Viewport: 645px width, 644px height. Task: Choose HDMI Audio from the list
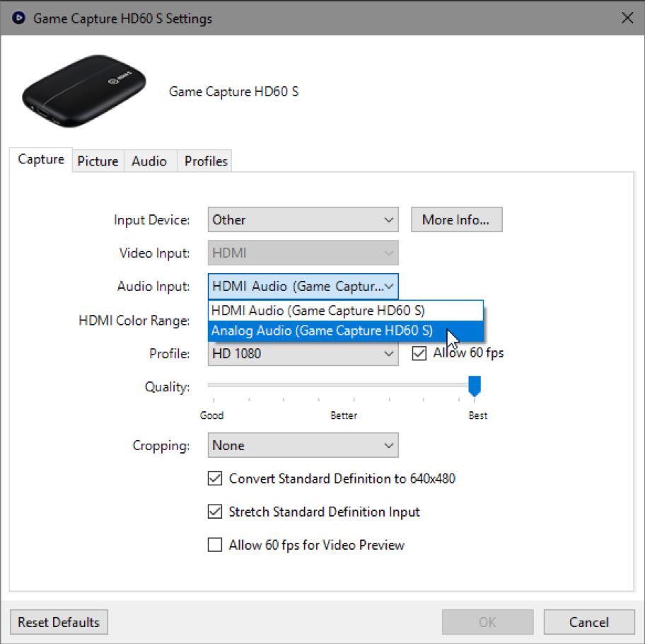[318, 310]
